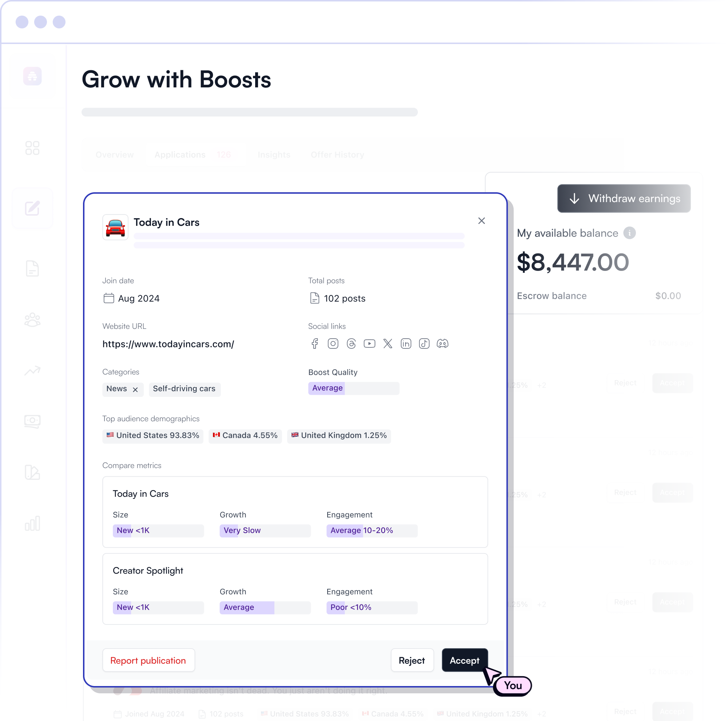The height and width of the screenshot is (721, 728).
Task: Select the compose/edit icon in sidebar
Action: point(32,208)
